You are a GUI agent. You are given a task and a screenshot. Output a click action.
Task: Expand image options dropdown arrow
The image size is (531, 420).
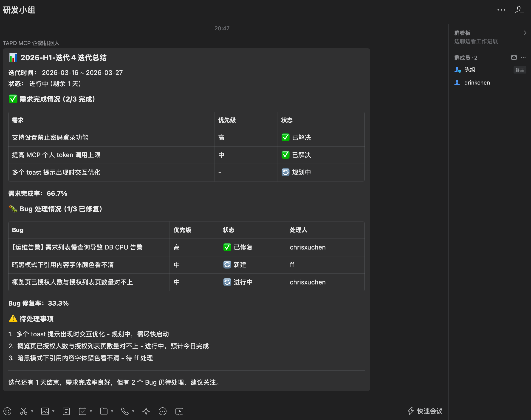[53, 411]
